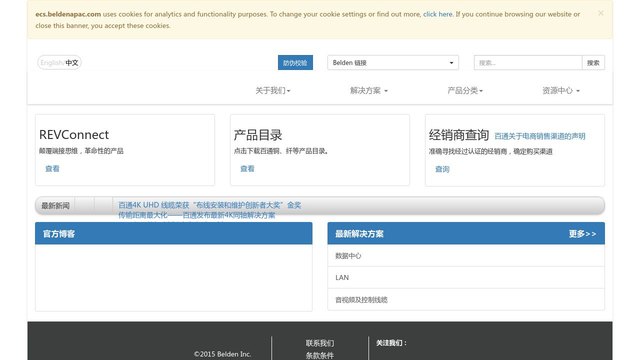Click the blue 防伪校验 button
The image size is (640, 360).
coord(295,62)
